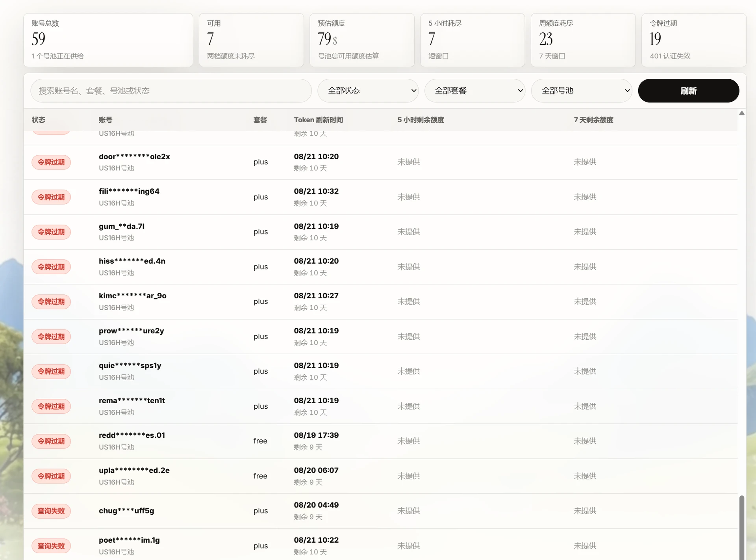This screenshot has width=756, height=560.
Task: Click the plus plan cell for chug****uff5g
Action: pos(261,511)
